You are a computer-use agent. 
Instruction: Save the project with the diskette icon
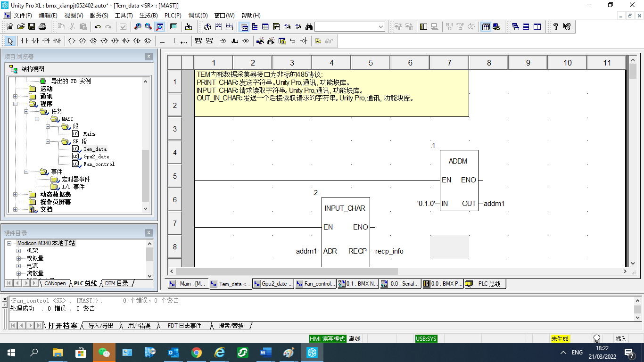coord(32,27)
